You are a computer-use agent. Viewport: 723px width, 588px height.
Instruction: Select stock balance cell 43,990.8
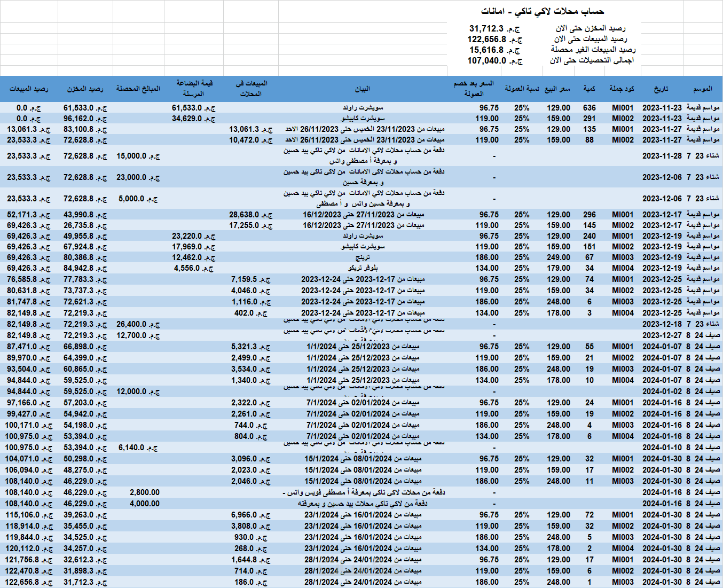pyautogui.click(x=85, y=214)
